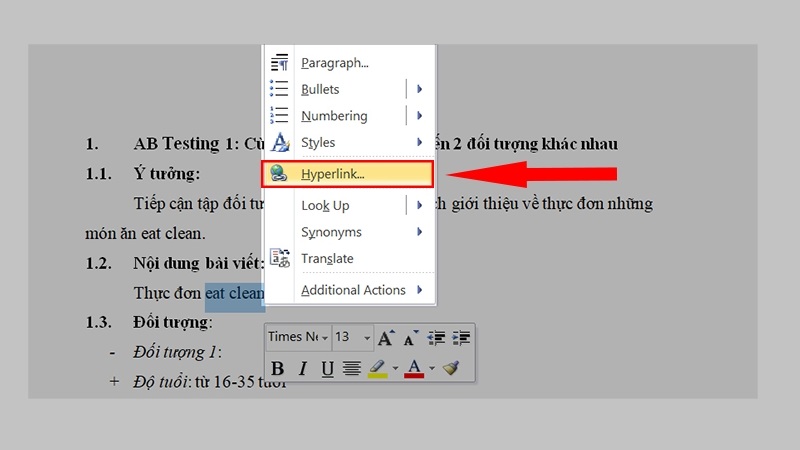Apply yellow text highlight color
The image size is (800, 450).
(377, 368)
